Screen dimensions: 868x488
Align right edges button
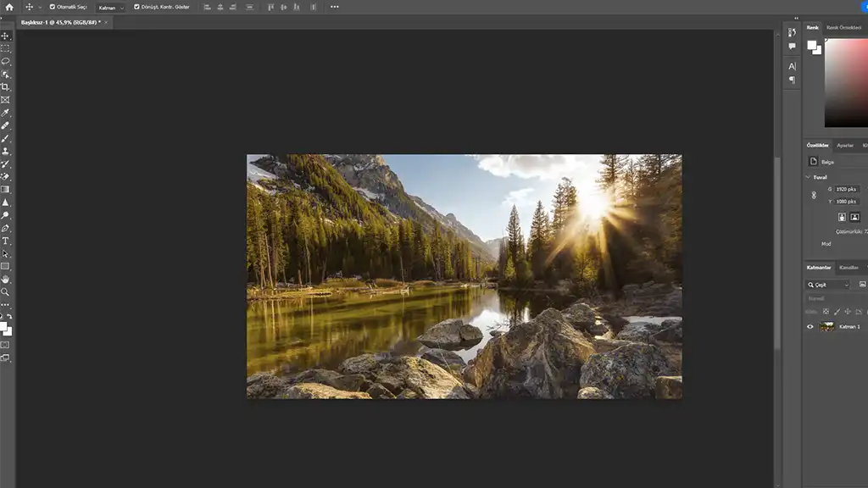pyautogui.click(x=233, y=7)
